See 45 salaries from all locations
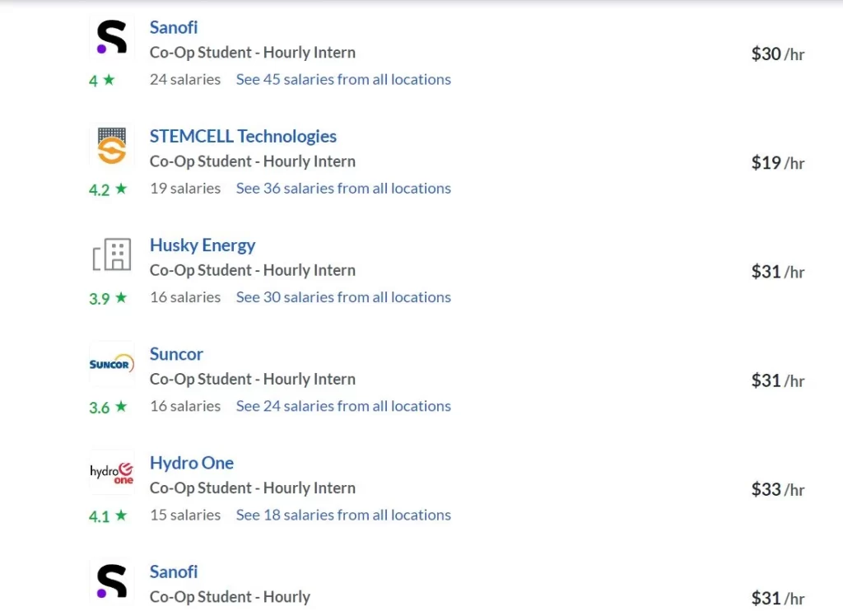 (343, 79)
